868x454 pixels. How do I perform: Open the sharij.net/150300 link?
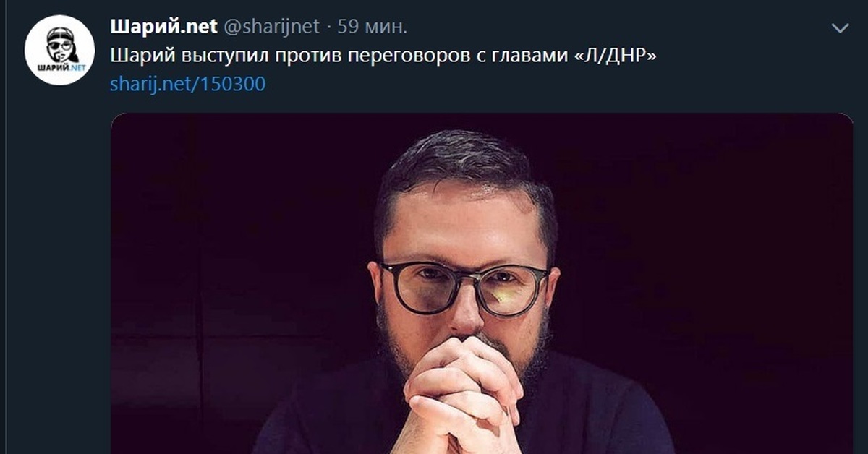pyautogui.click(x=187, y=84)
